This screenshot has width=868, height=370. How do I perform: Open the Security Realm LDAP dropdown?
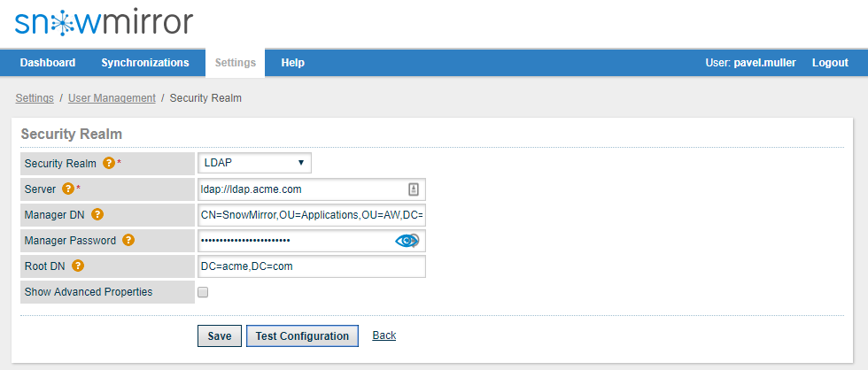[254, 163]
